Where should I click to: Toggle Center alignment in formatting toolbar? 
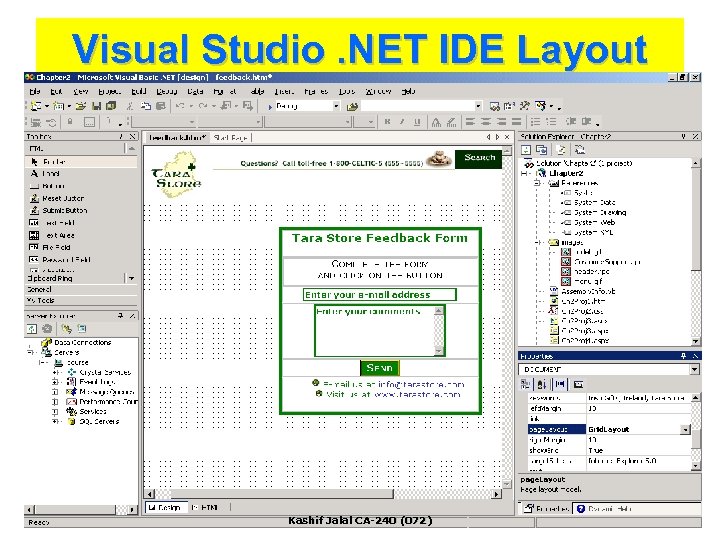pos(486,122)
